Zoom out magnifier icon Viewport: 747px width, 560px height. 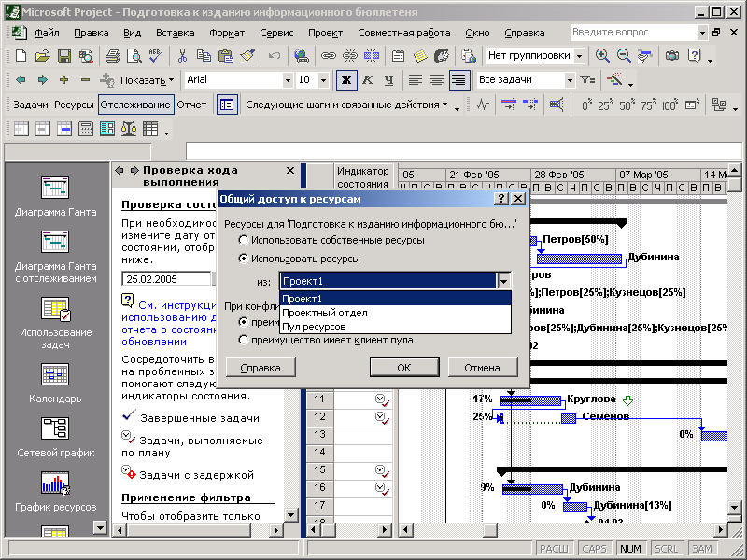pos(624,56)
